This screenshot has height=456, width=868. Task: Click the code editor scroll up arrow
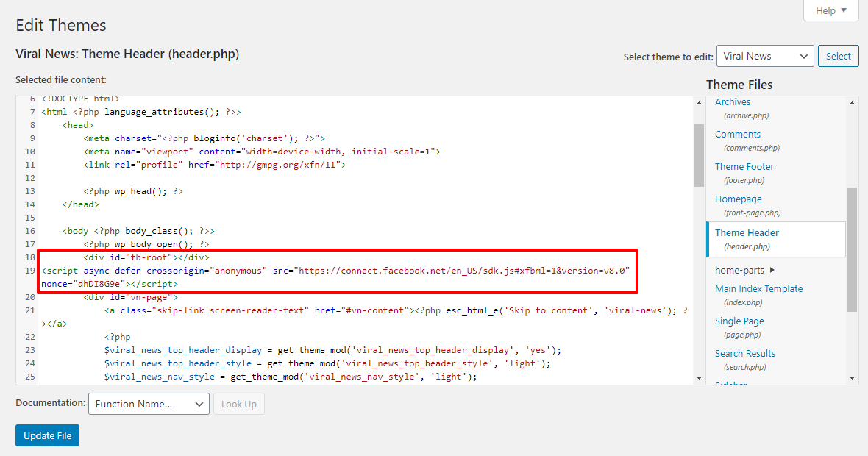pos(699,103)
